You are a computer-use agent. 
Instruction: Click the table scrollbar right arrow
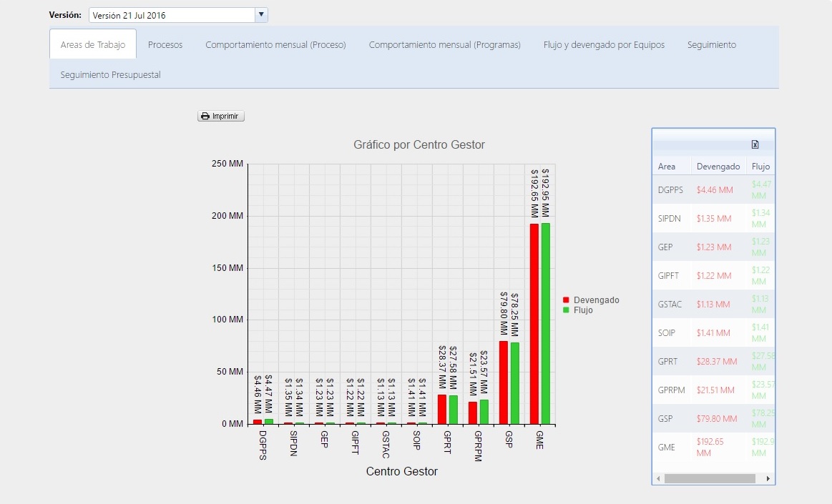tap(768, 478)
